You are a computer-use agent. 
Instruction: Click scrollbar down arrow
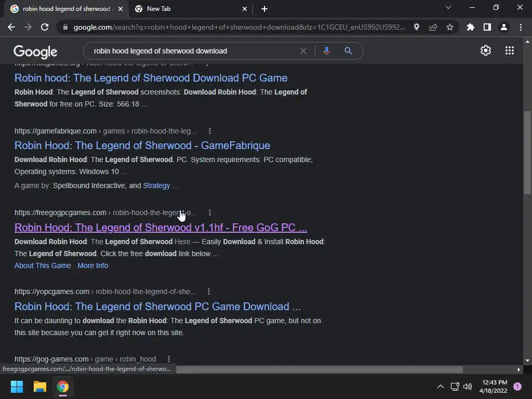[527, 361]
